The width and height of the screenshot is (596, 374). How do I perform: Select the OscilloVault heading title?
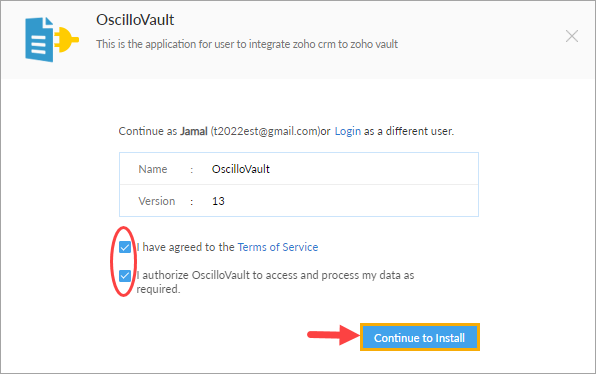pos(135,20)
